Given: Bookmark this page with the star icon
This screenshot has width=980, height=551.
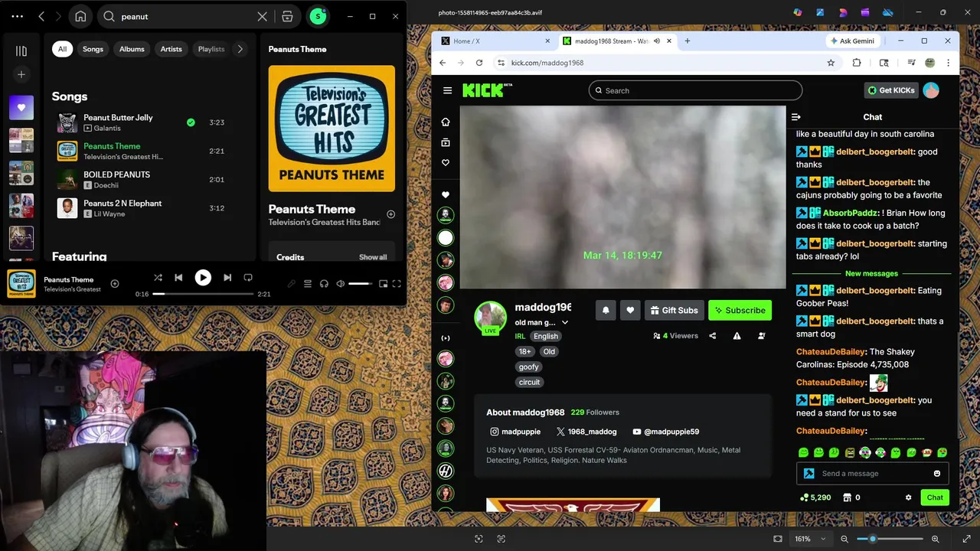Looking at the screenshot, I should 831,63.
